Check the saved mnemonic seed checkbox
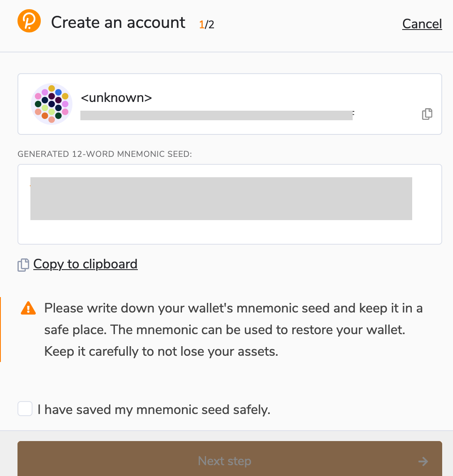This screenshot has height=476, width=453. coord(25,409)
